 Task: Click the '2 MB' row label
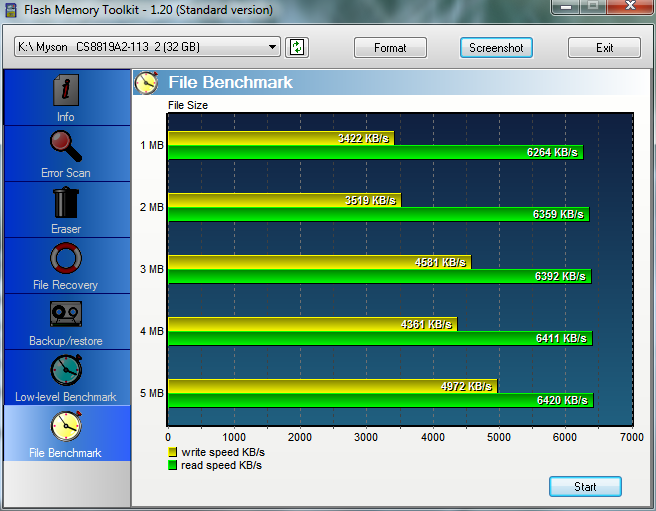[x=151, y=207]
